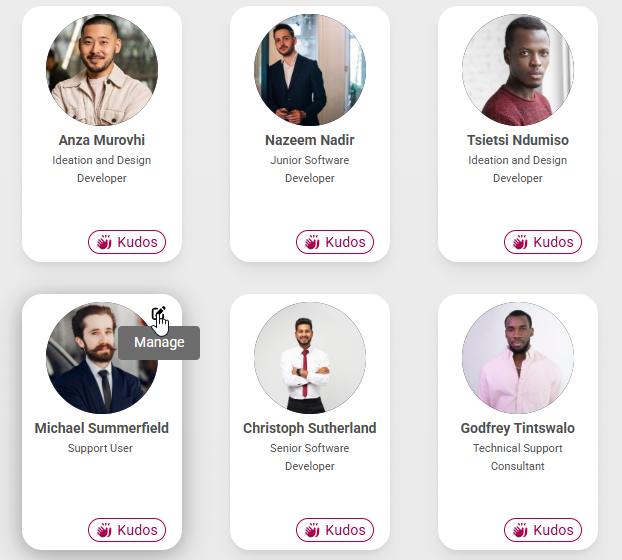Open Nazeem Nadir's profile photo

click(310, 70)
